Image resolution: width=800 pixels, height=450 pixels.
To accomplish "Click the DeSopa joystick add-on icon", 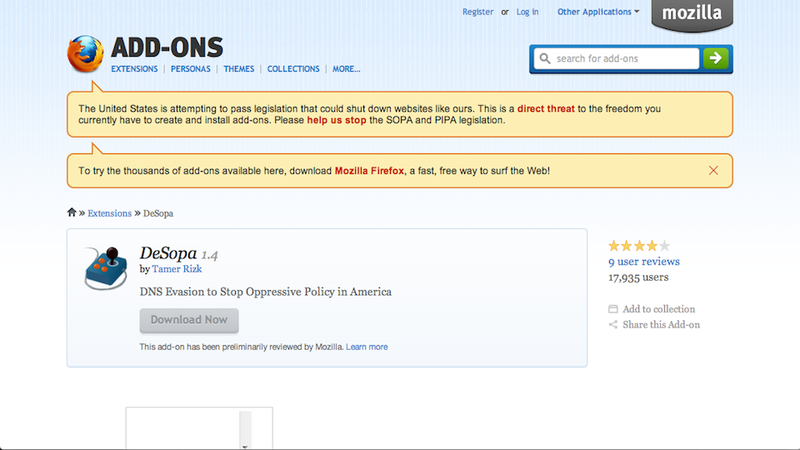I will [x=106, y=268].
